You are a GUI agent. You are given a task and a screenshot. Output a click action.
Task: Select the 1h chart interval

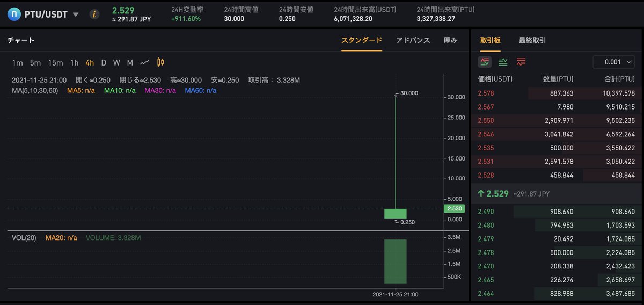75,62
